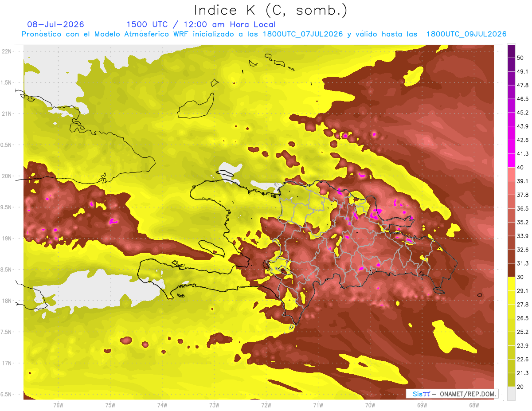
Task: Click the colorbar label '50'
Action: (521, 58)
